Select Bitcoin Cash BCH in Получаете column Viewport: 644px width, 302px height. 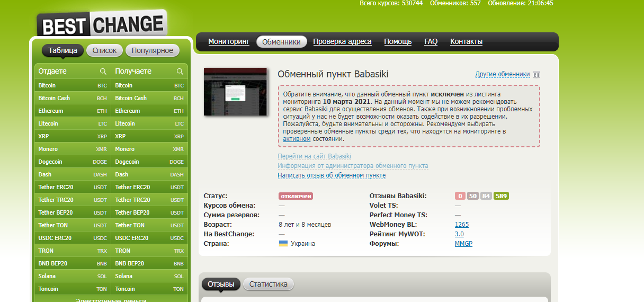click(x=149, y=98)
